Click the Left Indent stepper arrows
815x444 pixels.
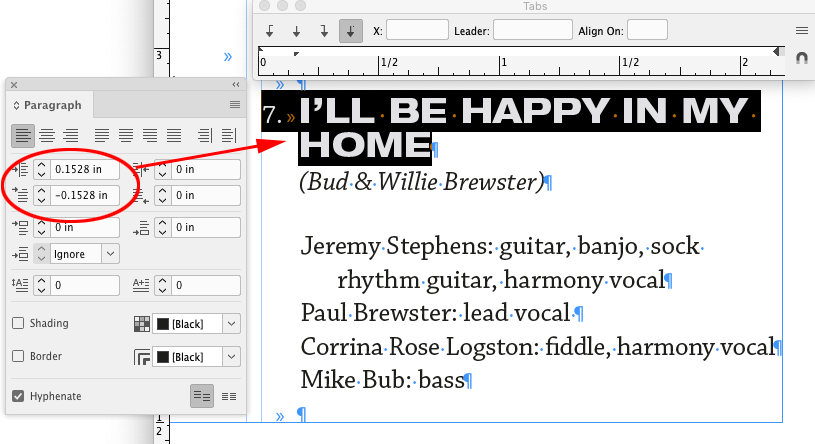coord(42,169)
